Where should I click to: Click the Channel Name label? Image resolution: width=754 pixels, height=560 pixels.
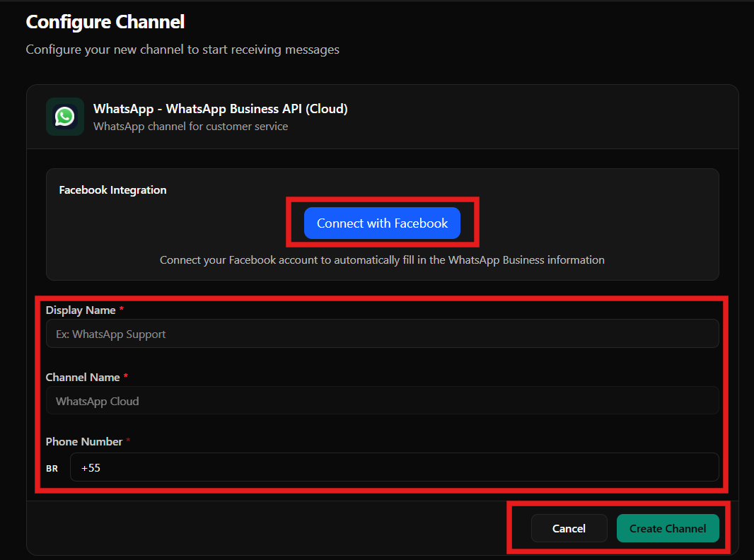point(83,378)
